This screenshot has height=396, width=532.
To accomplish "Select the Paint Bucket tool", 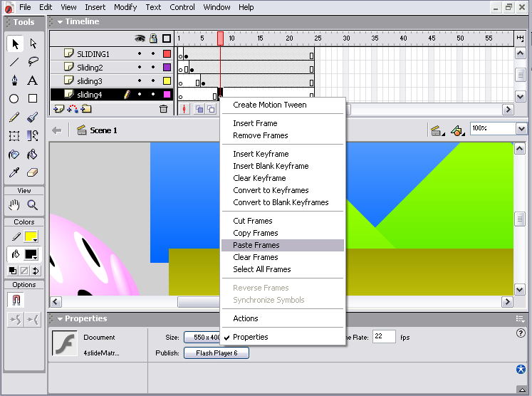I will [33, 155].
